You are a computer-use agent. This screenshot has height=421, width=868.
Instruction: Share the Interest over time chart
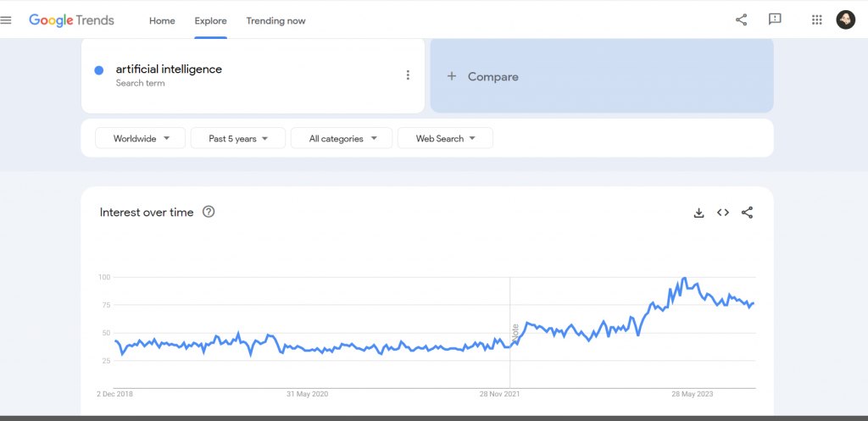point(747,213)
